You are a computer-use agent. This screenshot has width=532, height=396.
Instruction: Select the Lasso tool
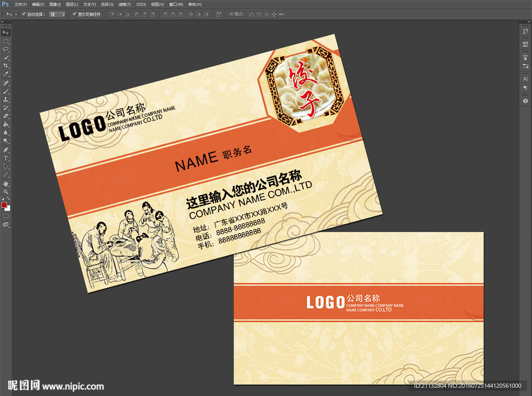(x=6, y=49)
